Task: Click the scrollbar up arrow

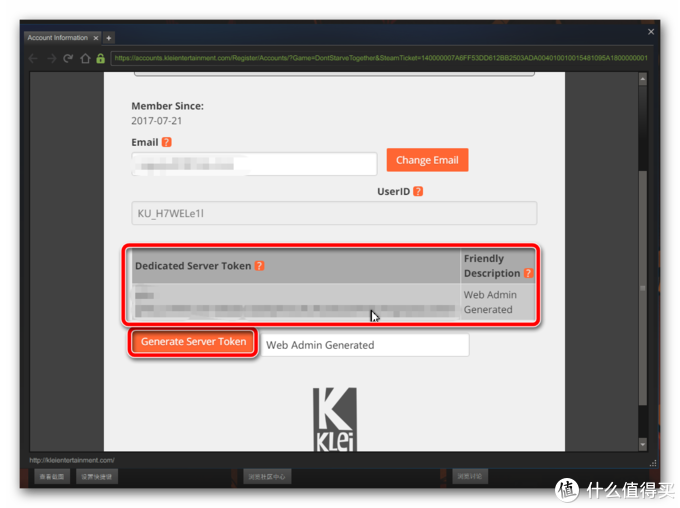Action: click(x=643, y=79)
